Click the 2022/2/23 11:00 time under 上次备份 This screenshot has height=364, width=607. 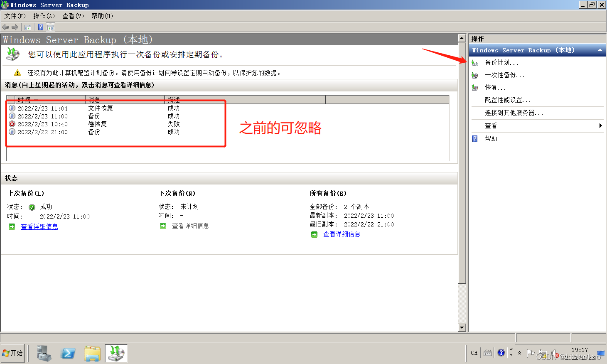pyautogui.click(x=65, y=216)
